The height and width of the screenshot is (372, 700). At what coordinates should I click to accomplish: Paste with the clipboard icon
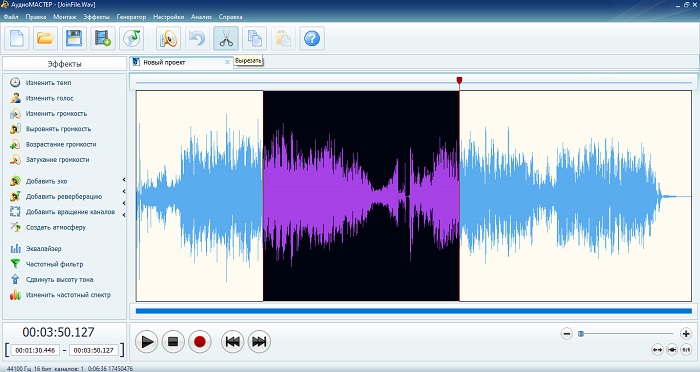coord(283,38)
